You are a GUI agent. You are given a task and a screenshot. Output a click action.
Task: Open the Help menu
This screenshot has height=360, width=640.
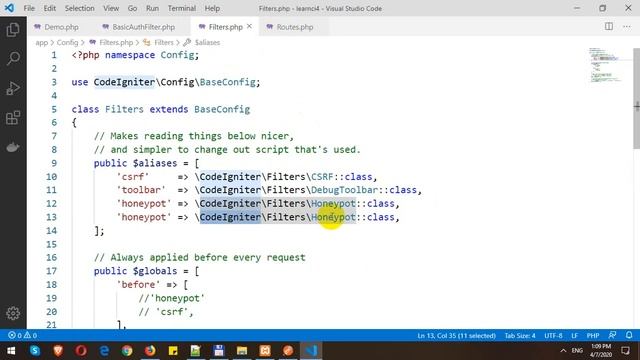coord(212,8)
